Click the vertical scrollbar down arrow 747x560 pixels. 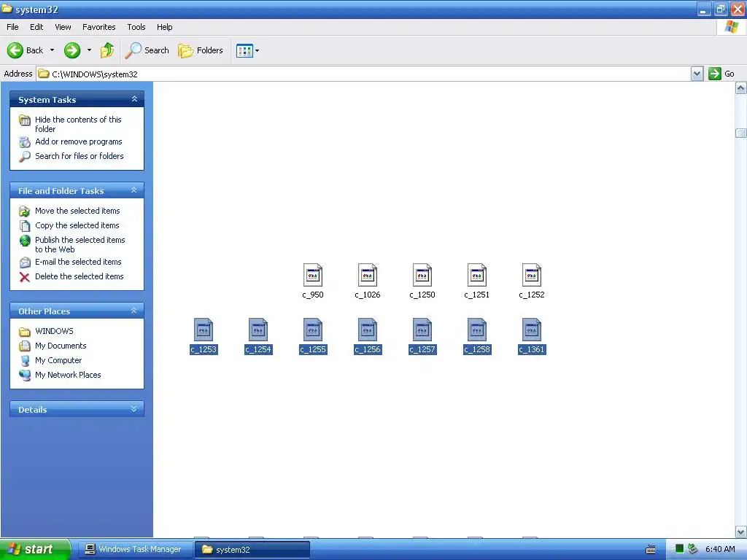pyautogui.click(x=741, y=532)
